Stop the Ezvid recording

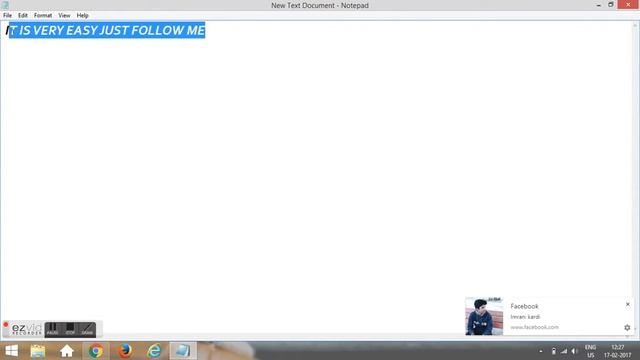coord(70,329)
